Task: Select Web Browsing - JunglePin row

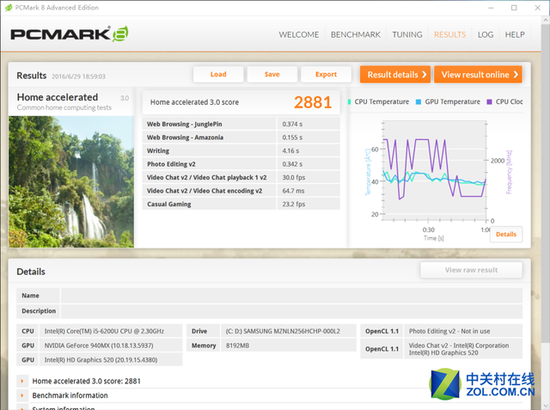Action: pos(241,124)
